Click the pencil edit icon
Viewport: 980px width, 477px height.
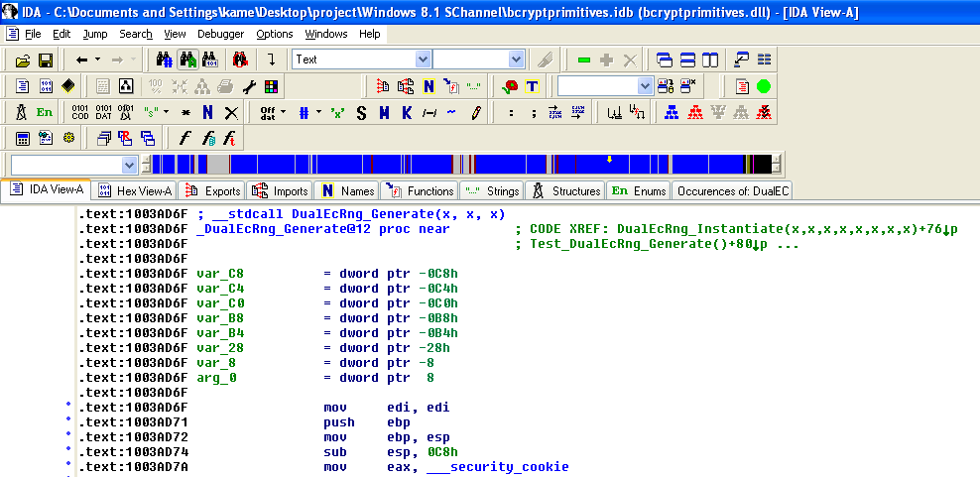476,112
